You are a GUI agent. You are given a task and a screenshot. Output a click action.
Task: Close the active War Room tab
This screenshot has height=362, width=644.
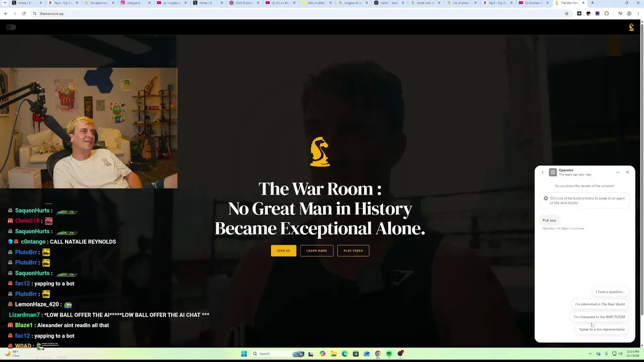coord(583,3)
